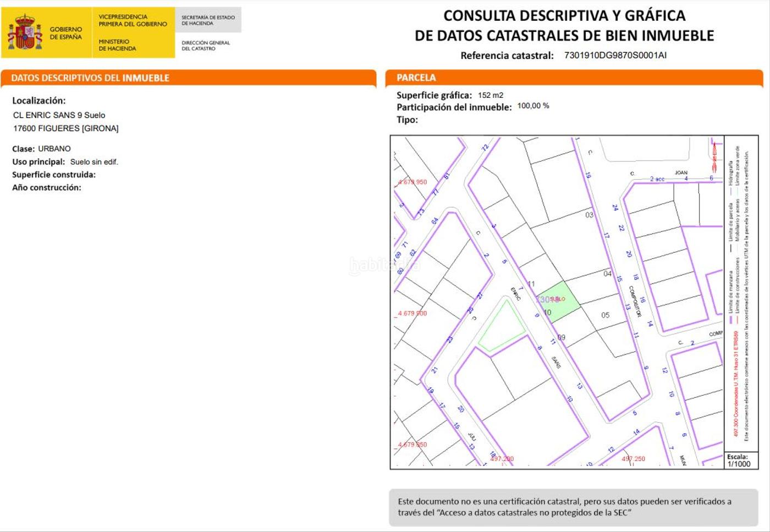770x532 pixels.
Task: Click the red north arrow on map
Action: [714, 156]
